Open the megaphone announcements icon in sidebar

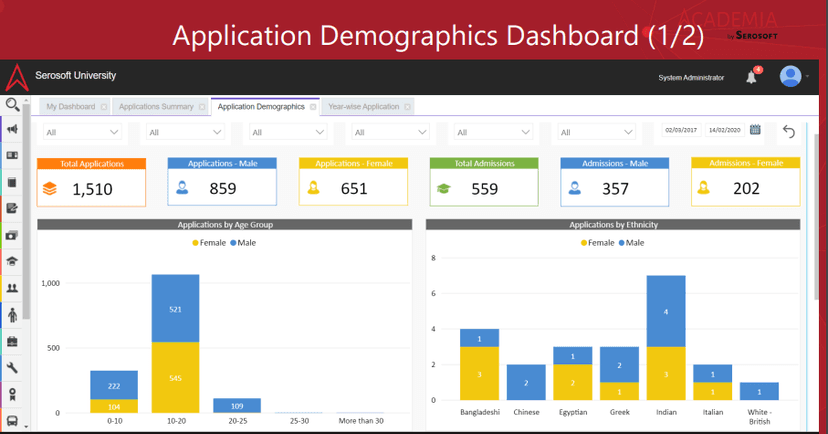click(x=13, y=130)
